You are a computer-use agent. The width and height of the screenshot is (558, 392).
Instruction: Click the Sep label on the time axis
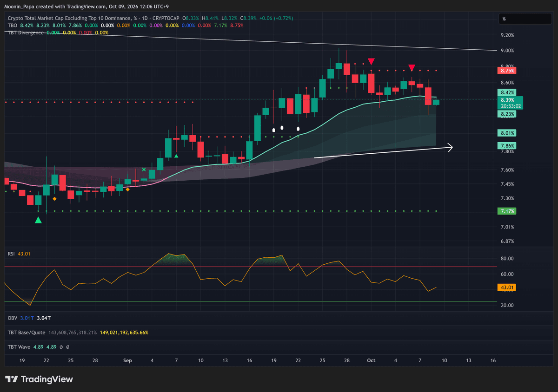click(128, 360)
